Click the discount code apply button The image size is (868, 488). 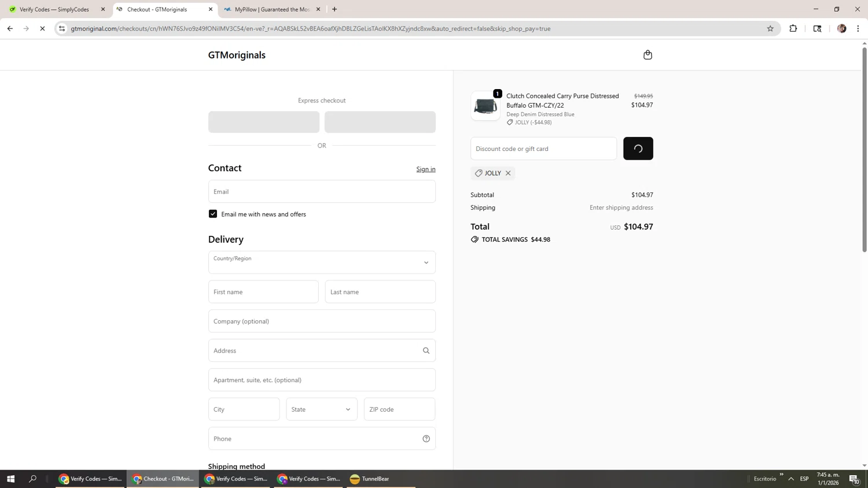pos(638,149)
